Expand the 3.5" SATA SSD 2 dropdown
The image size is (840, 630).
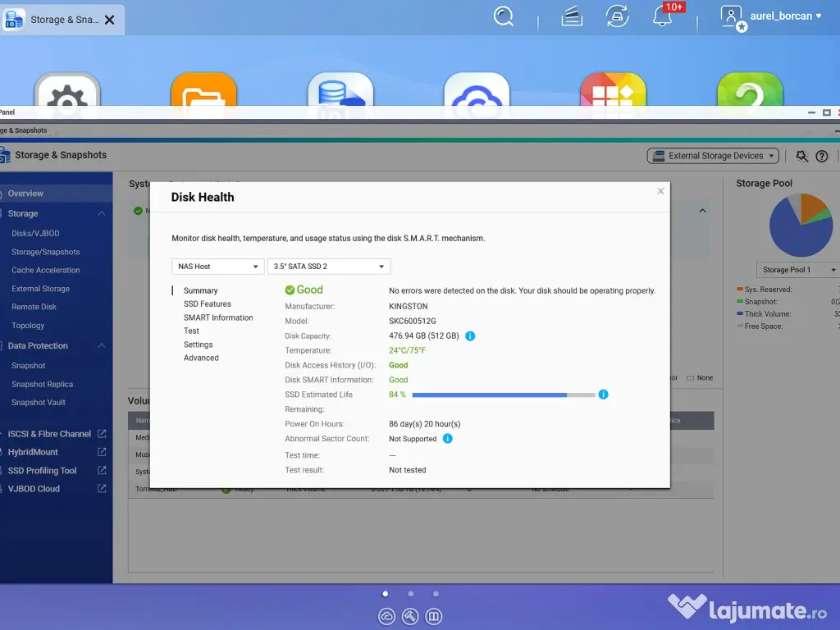point(329,267)
